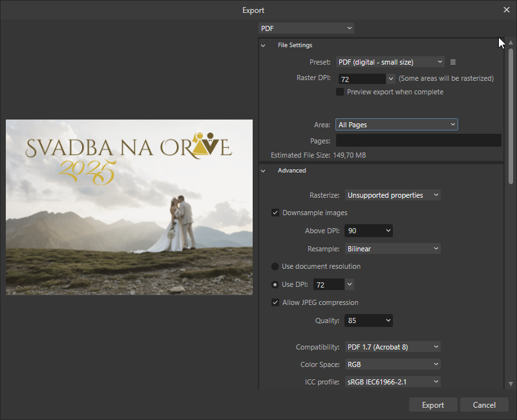Viewport: 517px width, 420px height.
Task: Open the Rasterize dropdown
Action: pyautogui.click(x=392, y=194)
